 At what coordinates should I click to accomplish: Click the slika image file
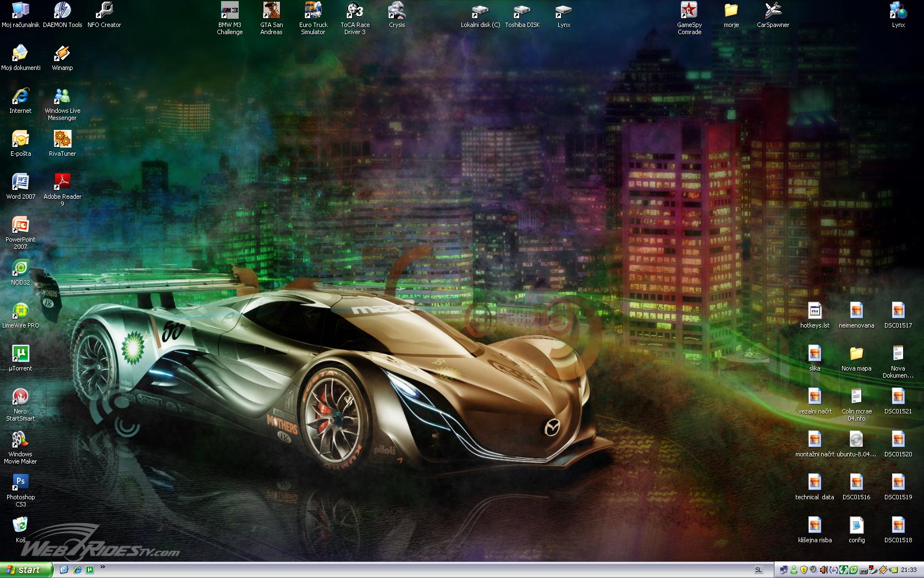[815, 358]
